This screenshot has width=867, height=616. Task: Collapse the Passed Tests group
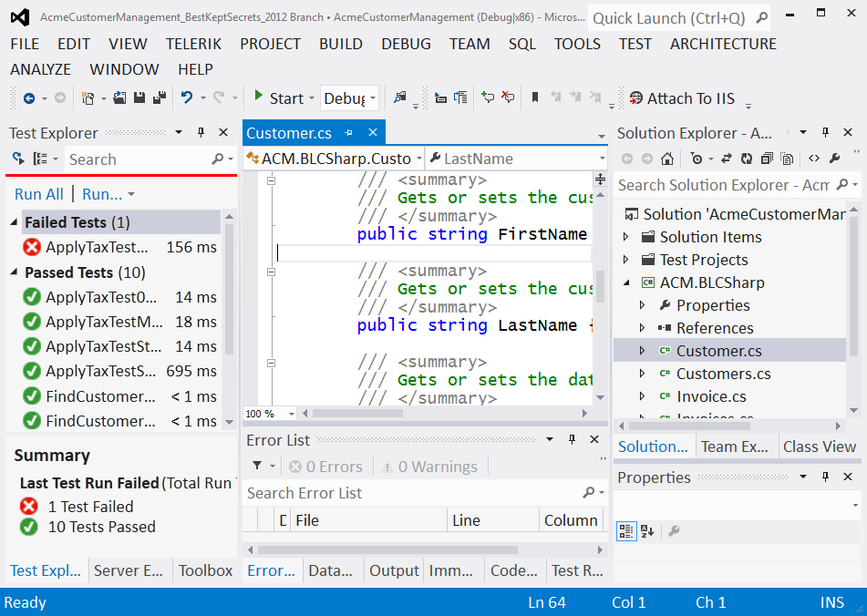14,272
